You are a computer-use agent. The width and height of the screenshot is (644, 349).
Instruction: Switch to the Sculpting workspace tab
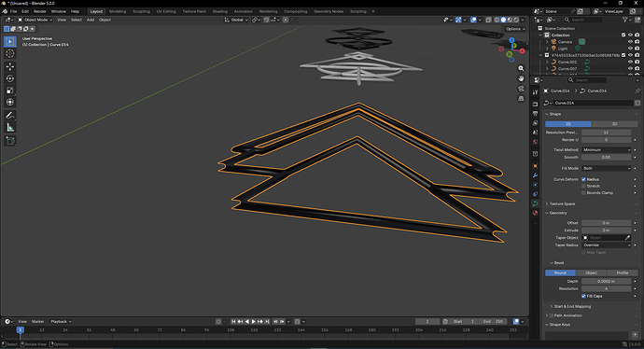tap(141, 11)
